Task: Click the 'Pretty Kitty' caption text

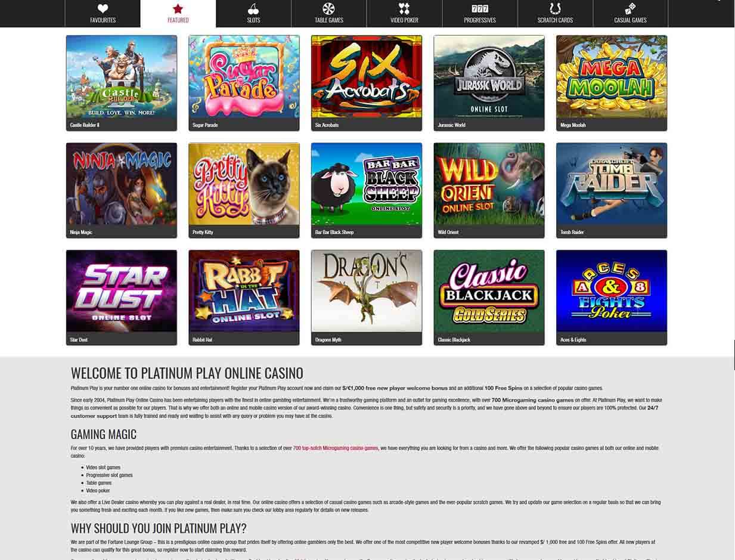Action: [x=203, y=233]
